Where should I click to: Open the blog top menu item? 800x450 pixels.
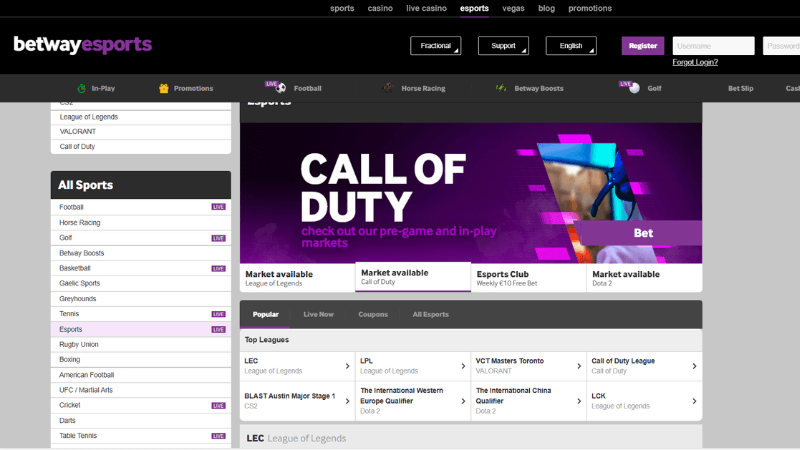click(x=546, y=8)
